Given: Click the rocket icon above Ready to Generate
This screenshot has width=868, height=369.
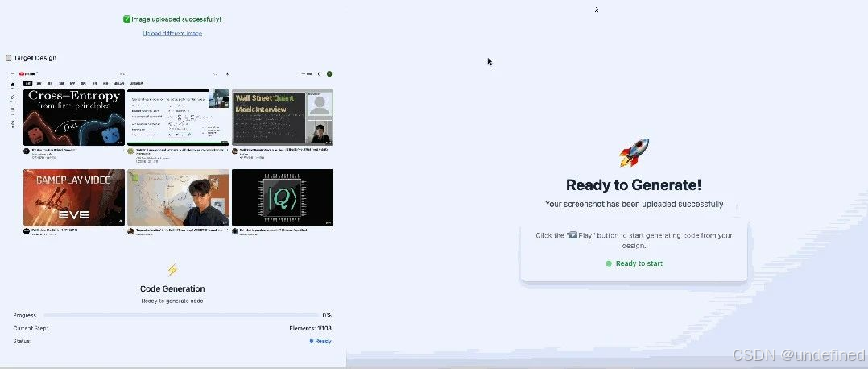Looking at the screenshot, I should click(x=634, y=152).
